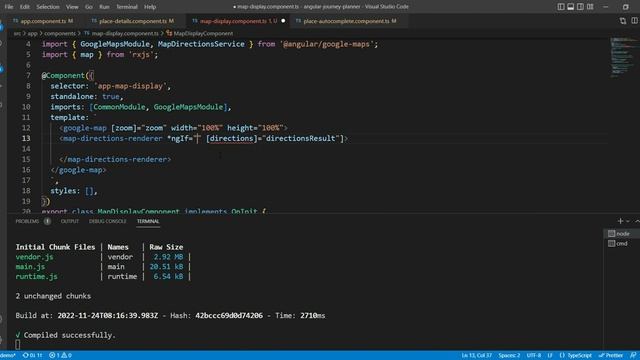640x360 pixels.
Task: Place cursor inside ngIf quotes
Action: click(198, 138)
